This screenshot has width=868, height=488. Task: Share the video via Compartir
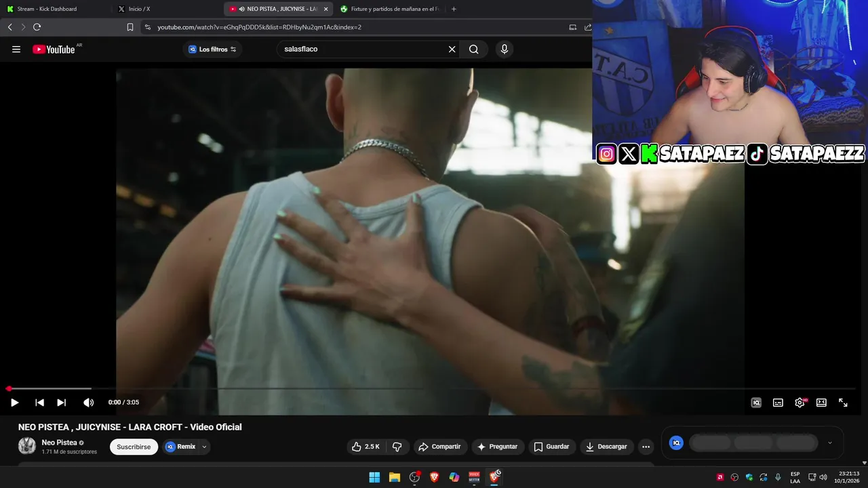pyautogui.click(x=439, y=447)
